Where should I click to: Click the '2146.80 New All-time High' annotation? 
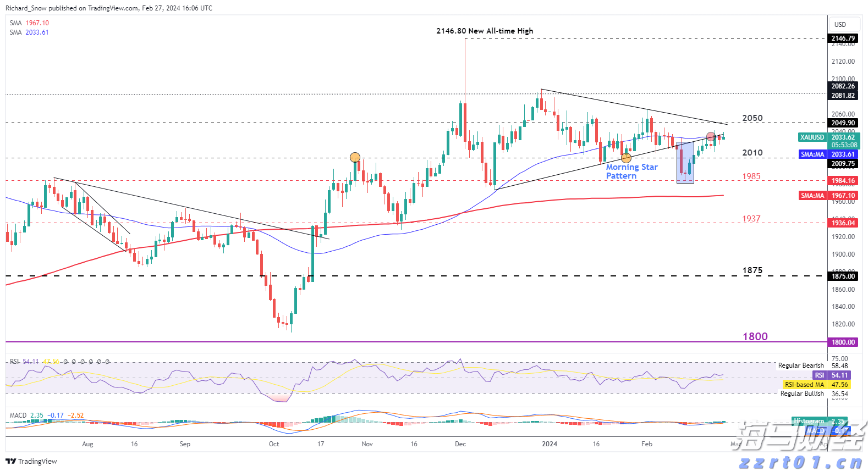pyautogui.click(x=485, y=31)
